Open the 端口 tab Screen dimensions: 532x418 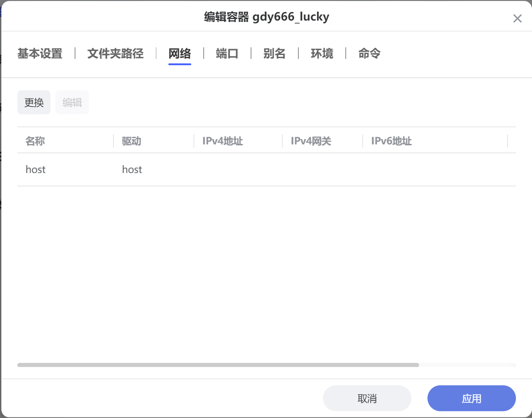pos(226,53)
